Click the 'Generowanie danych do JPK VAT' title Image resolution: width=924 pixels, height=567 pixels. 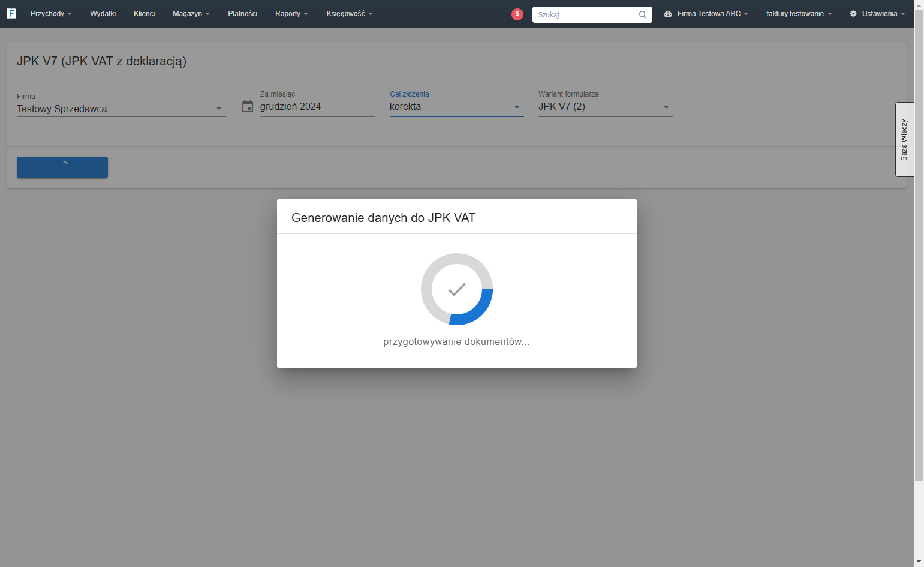[384, 218]
